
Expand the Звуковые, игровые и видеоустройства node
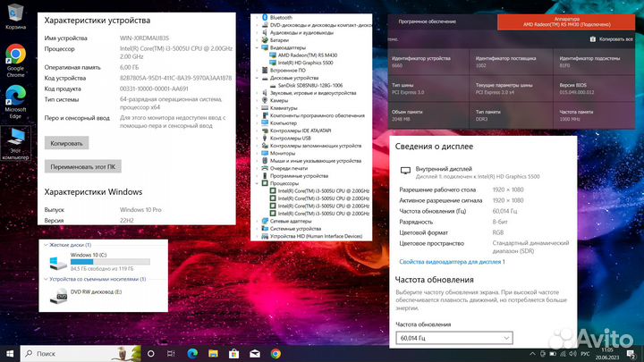click(257, 93)
